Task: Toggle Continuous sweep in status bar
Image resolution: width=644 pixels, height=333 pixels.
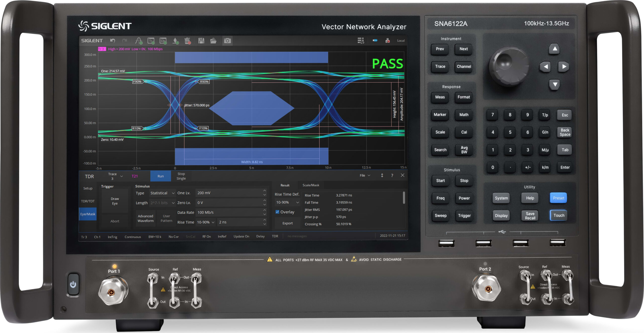Action: click(133, 237)
